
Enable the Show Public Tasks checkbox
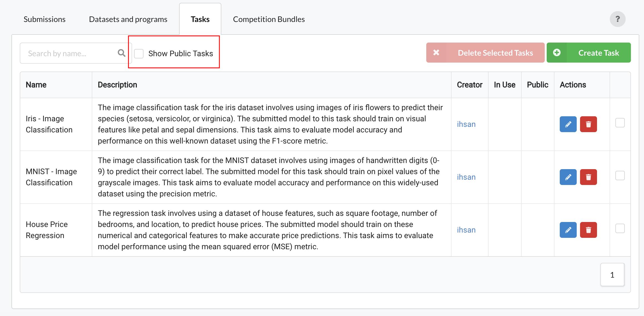[x=139, y=53]
